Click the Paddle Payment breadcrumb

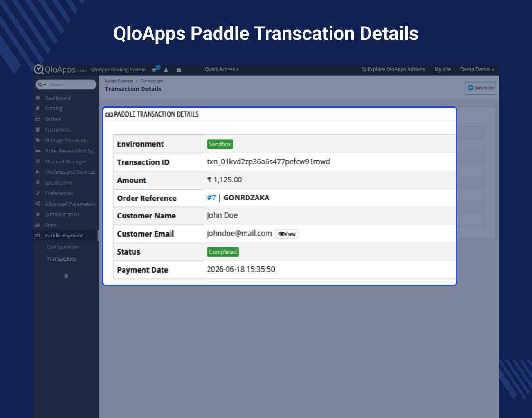(x=119, y=81)
